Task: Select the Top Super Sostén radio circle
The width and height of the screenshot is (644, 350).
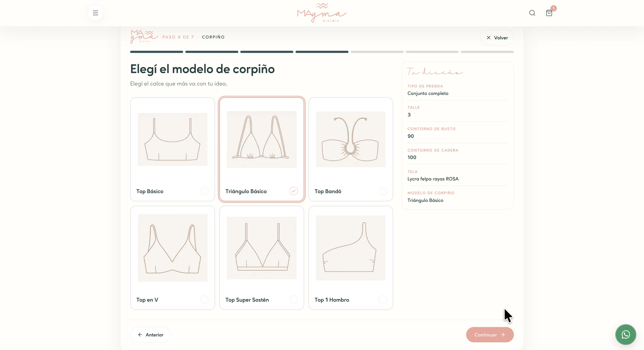Action: 294,299
